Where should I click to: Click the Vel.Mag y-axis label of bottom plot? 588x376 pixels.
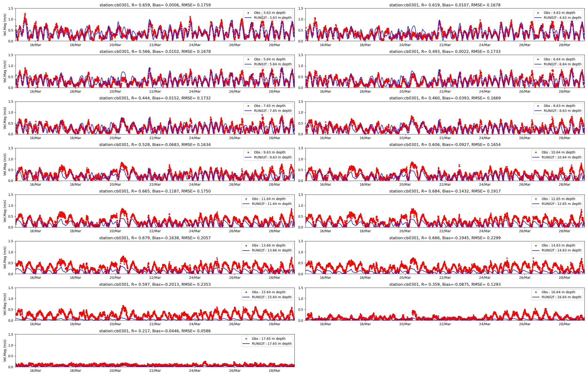(x=5, y=351)
